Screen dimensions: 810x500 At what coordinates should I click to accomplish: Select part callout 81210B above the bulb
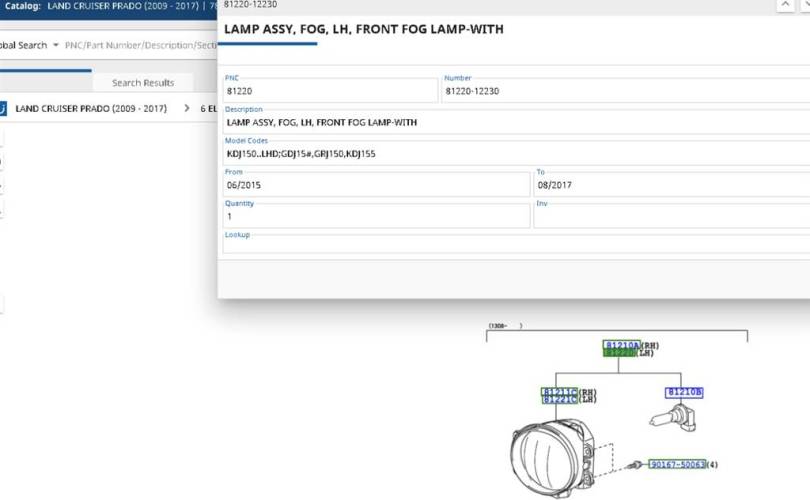point(685,392)
